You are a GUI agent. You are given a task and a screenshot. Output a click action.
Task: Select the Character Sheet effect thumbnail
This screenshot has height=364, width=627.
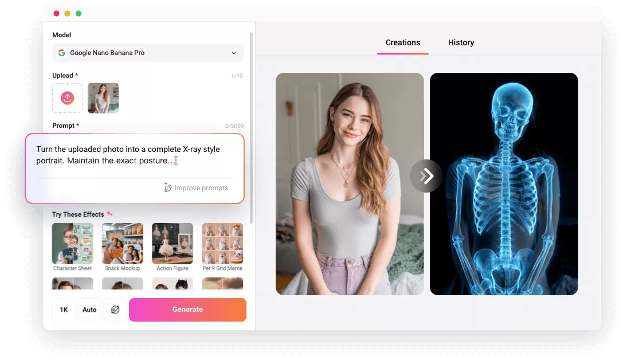click(x=73, y=244)
